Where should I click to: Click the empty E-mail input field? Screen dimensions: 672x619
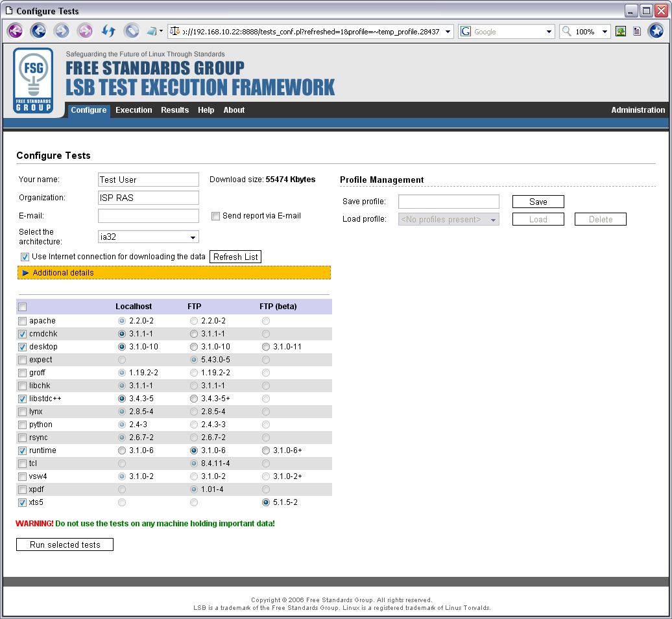[149, 216]
